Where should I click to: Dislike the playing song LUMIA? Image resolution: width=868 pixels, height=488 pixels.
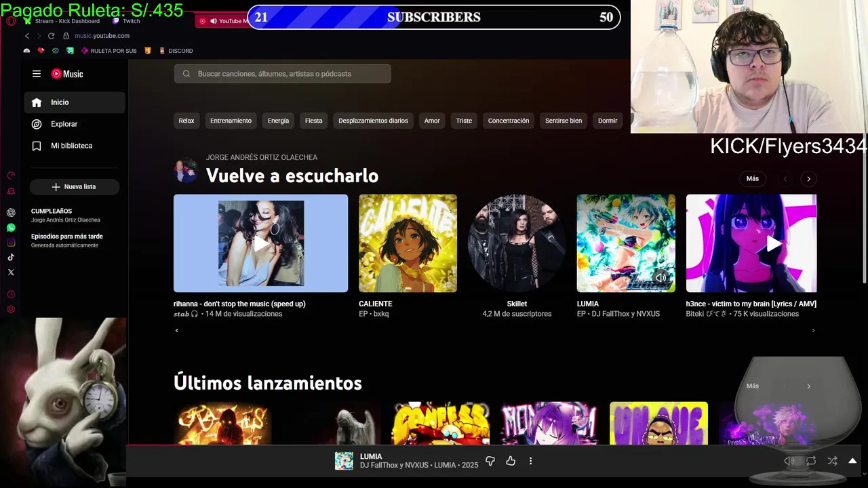tap(490, 461)
